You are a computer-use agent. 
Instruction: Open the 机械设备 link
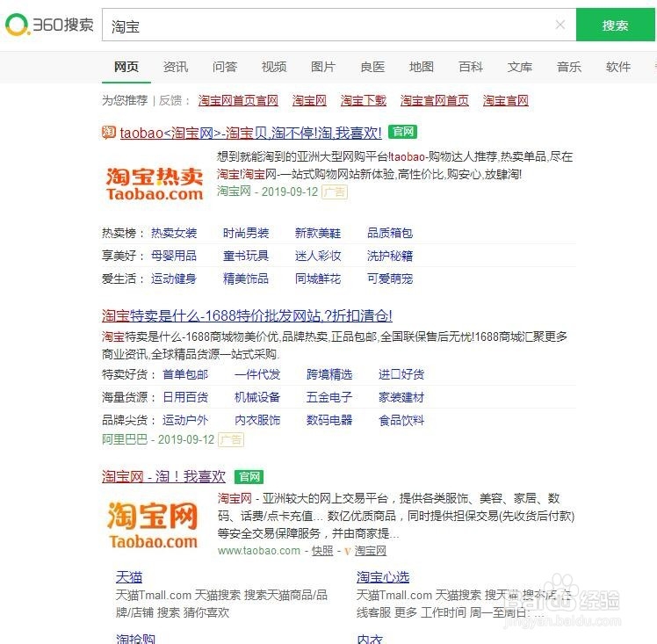click(257, 397)
